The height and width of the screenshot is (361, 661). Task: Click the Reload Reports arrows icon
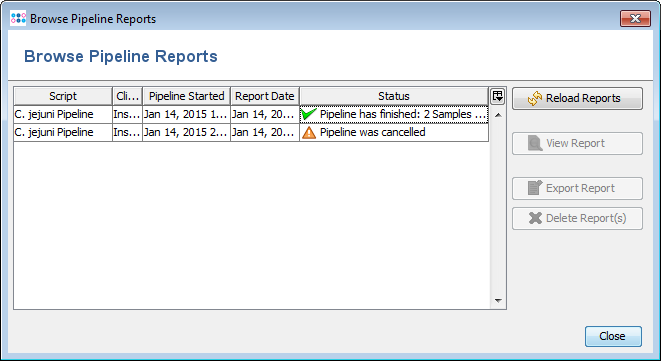(x=535, y=98)
